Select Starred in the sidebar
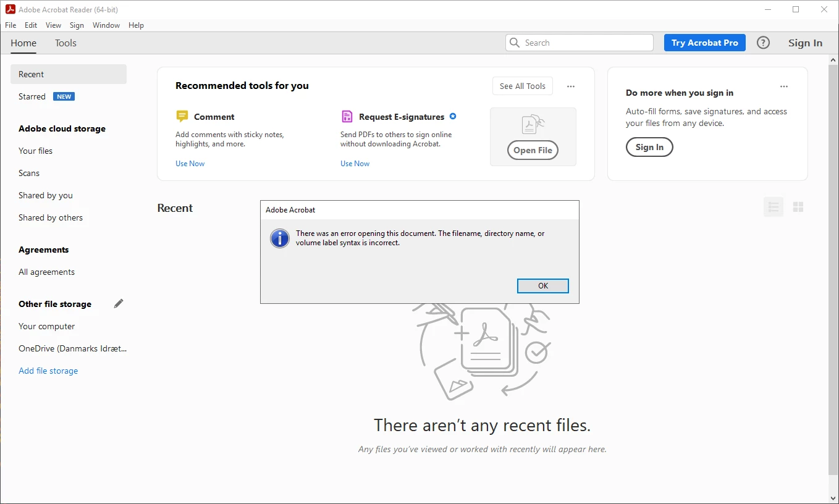Screen dimensions: 839x504 32,96
